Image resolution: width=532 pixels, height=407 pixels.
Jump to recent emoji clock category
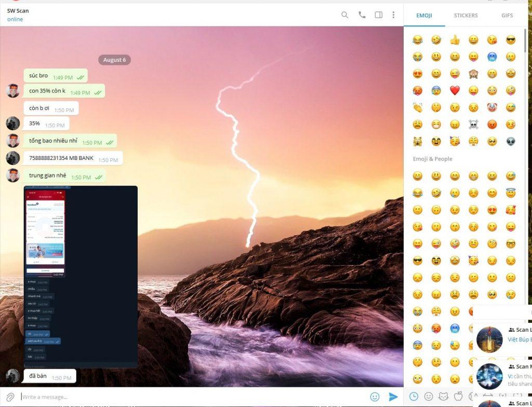click(x=414, y=396)
